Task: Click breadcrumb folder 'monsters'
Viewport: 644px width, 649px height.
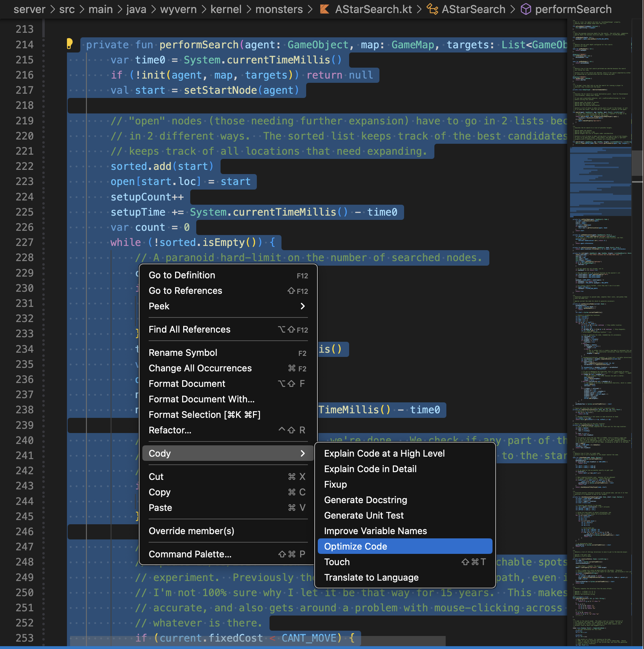Action: pyautogui.click(x=279, y=9)
